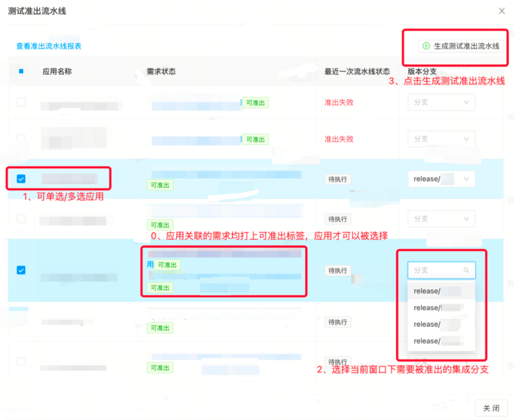The height and width of the screenshot is (420, 514).
Task: Open the 查看准出流水线报表 link
Action: pos(49,46)
